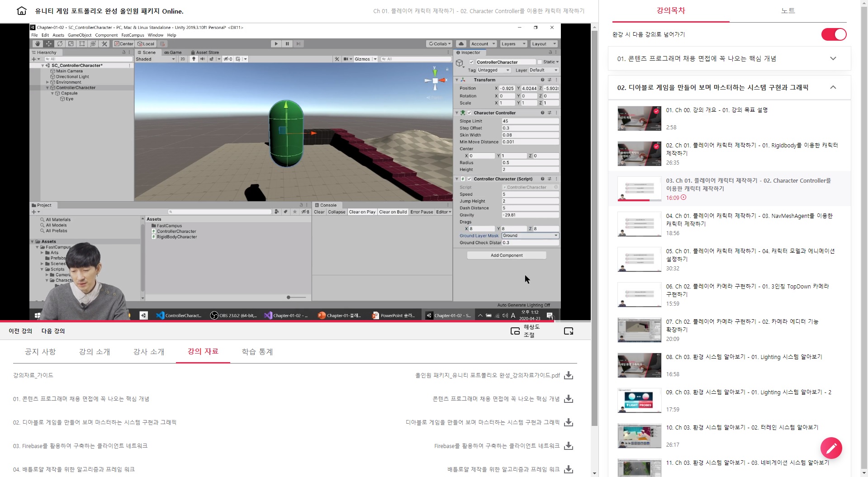Adjust the Project panel icon size slider
This screenshot has width=868, height=477.
tap(296, 297)
